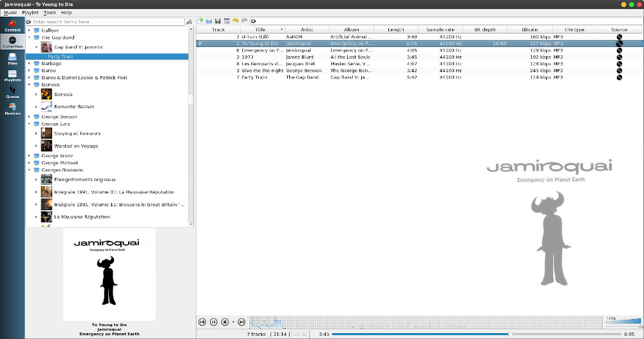644x339 pixels.
Task: Sort playlist by Title column header
Action: pos(263,30)
